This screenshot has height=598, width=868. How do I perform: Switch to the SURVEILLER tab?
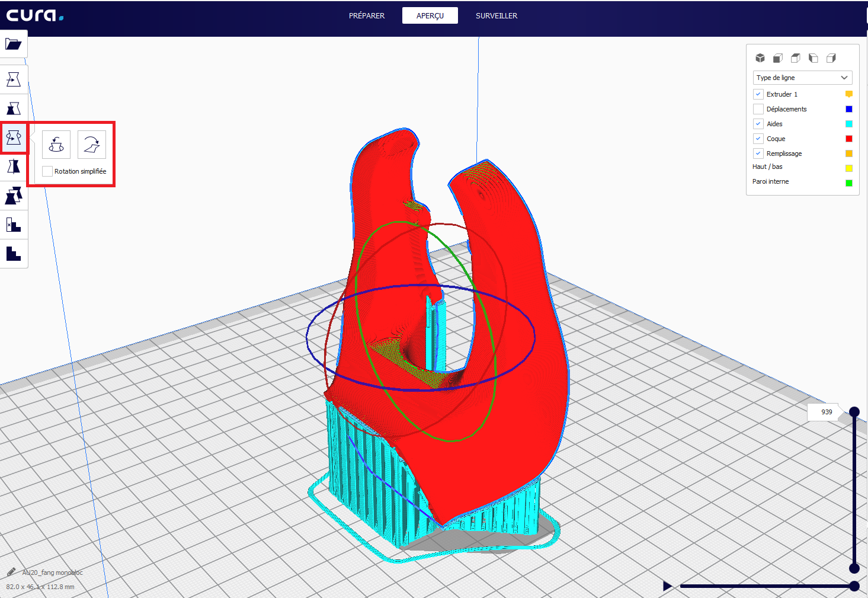tap(497, 16)
